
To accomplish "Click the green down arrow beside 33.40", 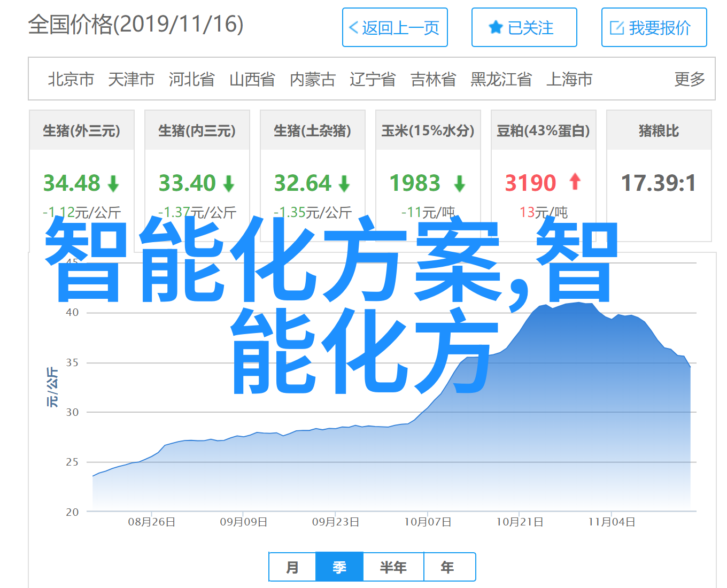I will (229, 184).
